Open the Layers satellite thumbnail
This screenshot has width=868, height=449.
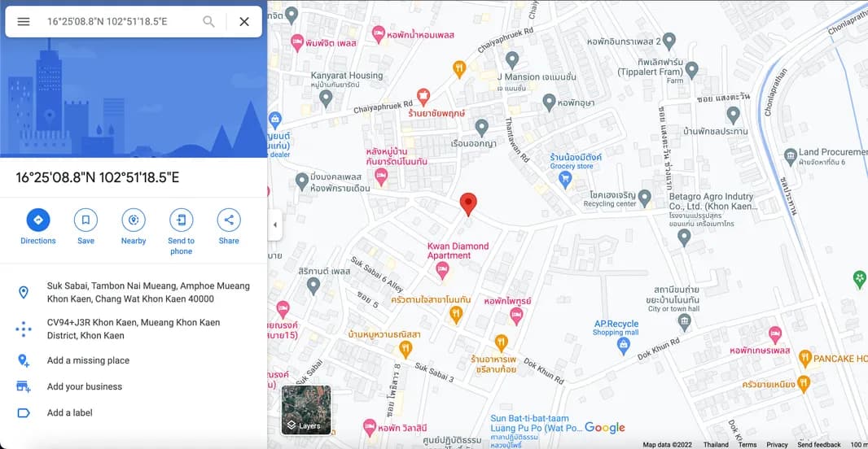(306, 410)
